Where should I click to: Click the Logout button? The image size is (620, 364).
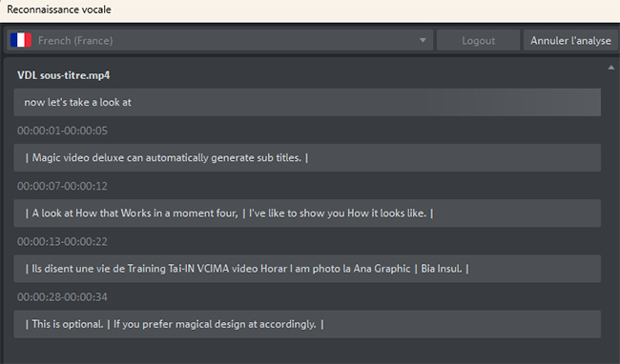coord(478,40)
